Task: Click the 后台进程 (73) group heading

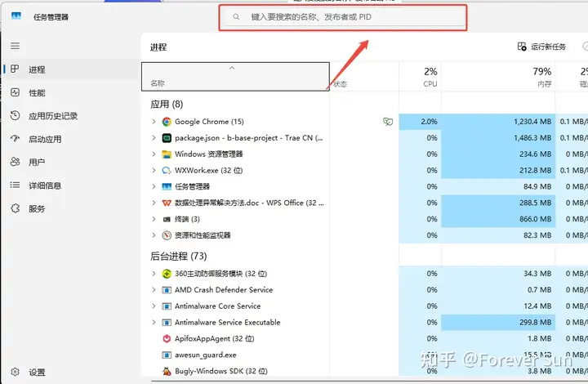Action: 179,256
